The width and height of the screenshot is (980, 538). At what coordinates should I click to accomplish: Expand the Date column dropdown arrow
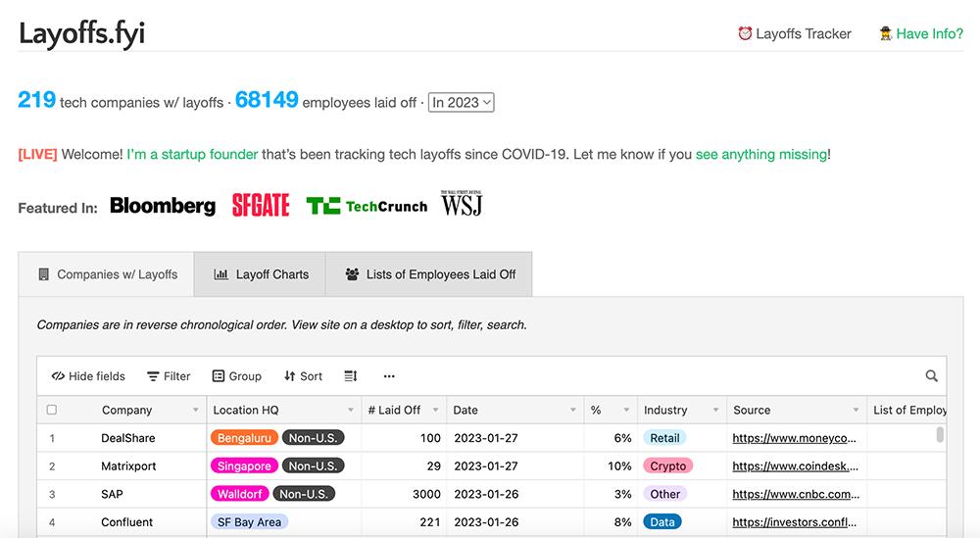point(572,410)
